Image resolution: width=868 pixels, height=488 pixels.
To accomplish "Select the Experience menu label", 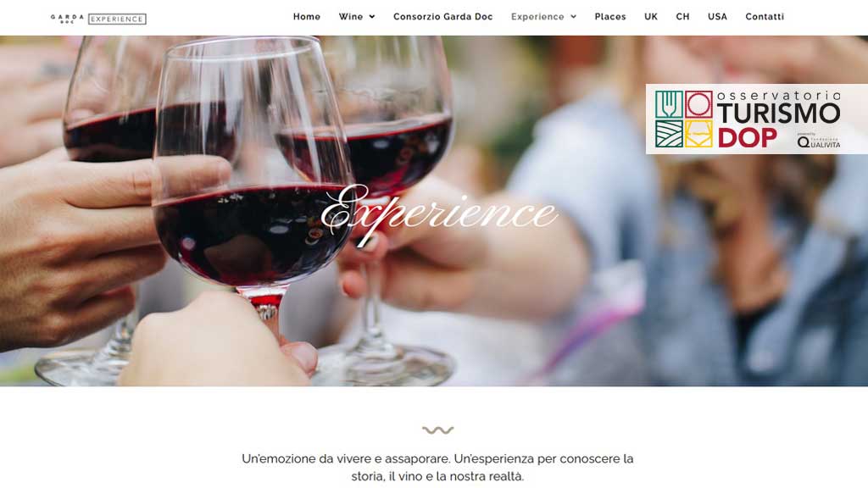I will click(537, 17).
